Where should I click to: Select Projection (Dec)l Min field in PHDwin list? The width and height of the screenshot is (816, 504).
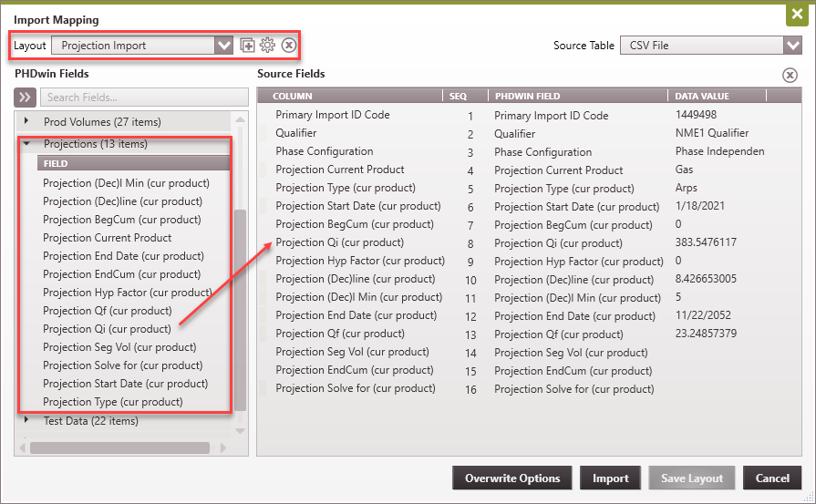[126, 183]
